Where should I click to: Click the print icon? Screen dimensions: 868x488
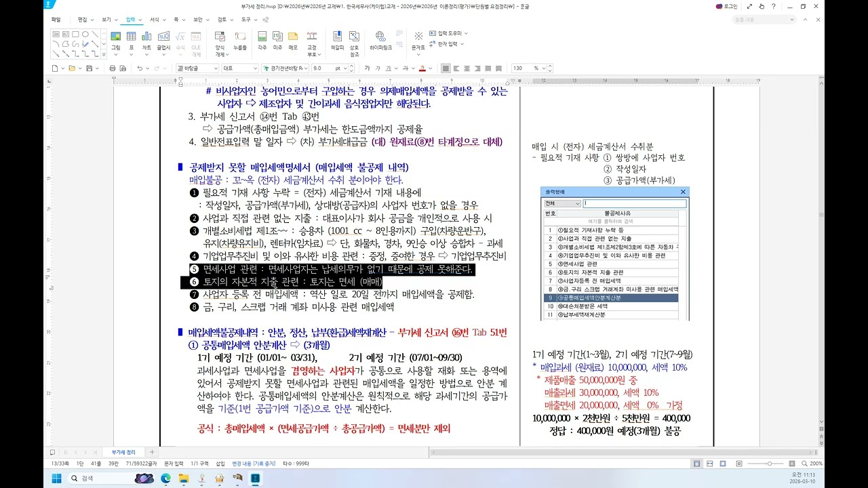113,68
